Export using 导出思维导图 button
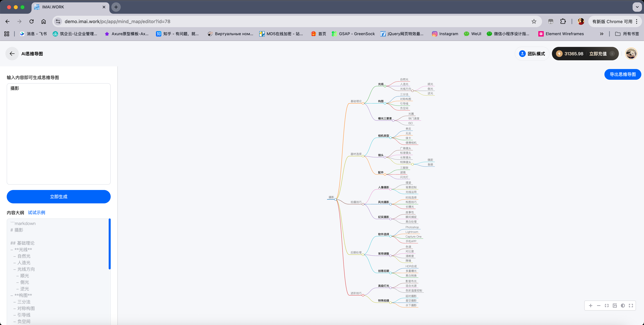Viewport: 644px width, 325px height. pyautogui.click(x=623, y=74)
